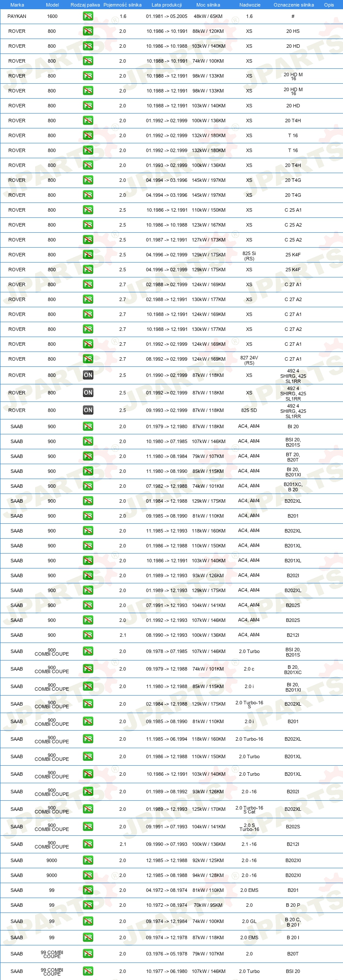Click the petrol icon in the 900 COMBI COUPE 2.0 Turbo-16 S Cat row
343x980 pixels.
(88, 809)
